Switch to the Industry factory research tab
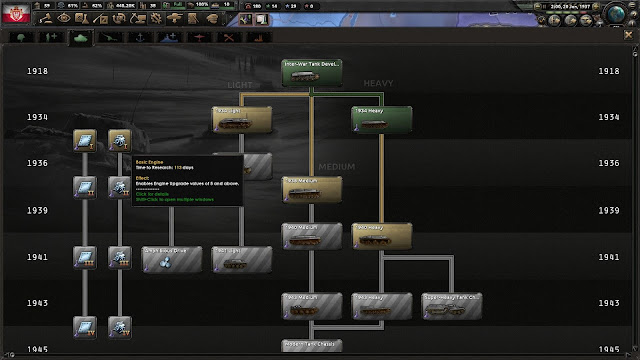The width and height of the screenshot is (640, 360). [258, 38]
